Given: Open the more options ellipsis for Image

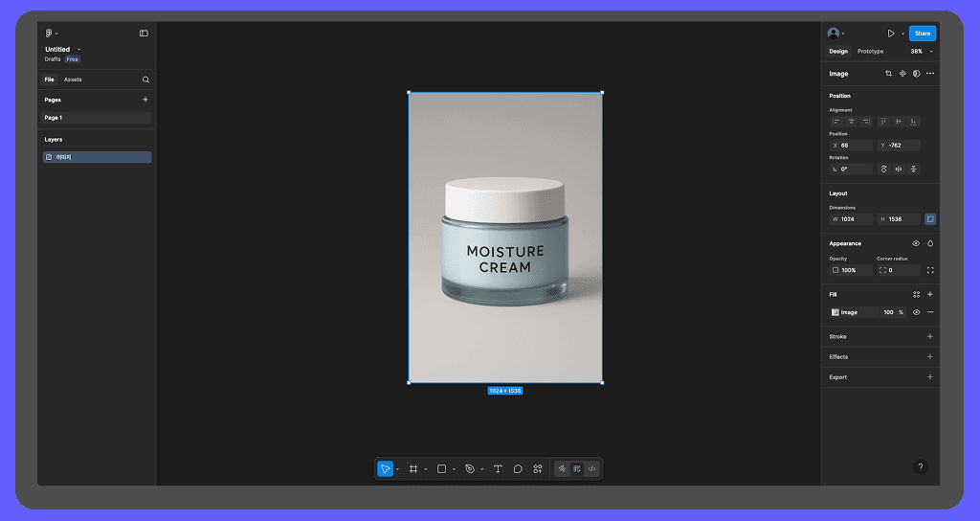Looking at the screenshot, I should [x=930, y=74].
